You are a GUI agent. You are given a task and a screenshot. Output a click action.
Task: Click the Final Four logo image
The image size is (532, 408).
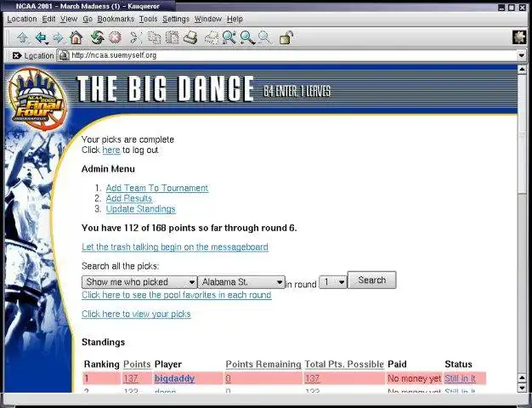point(37,99)
